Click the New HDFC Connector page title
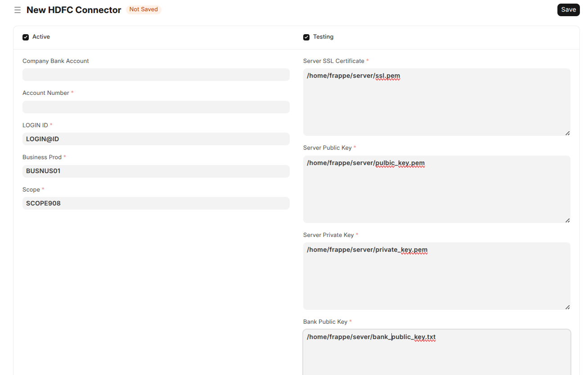 (74, 10)
